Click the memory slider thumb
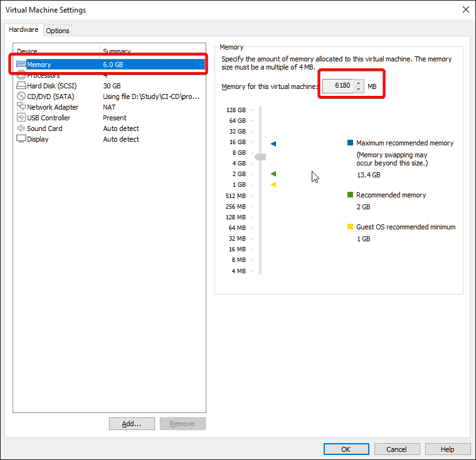476x460 pixels. 260,157
